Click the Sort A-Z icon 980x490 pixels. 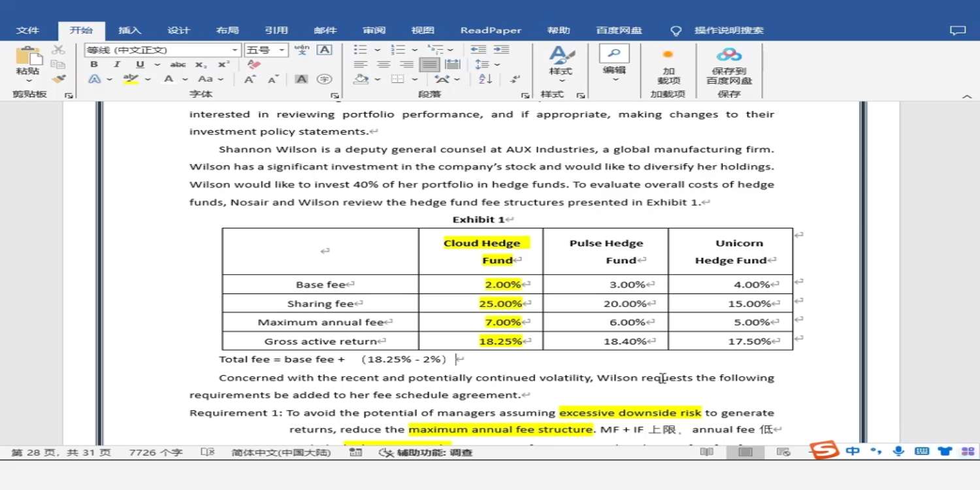pos(485,79)
